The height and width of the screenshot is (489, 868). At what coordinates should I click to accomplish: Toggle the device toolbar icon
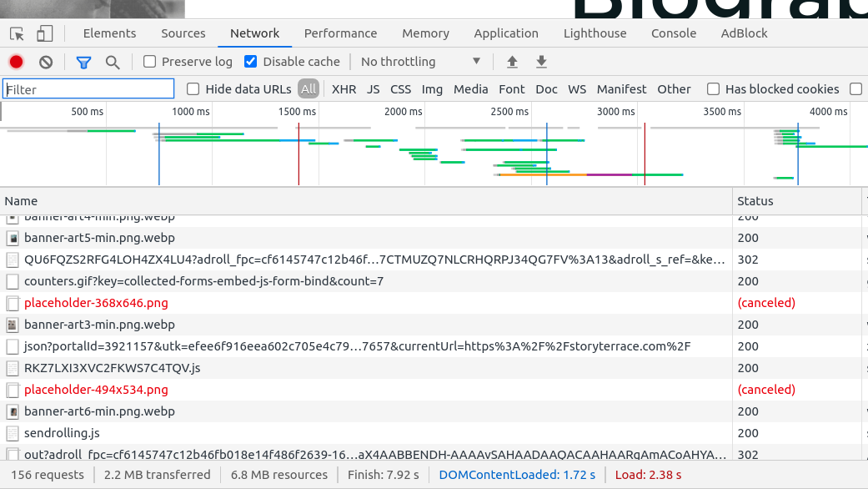pos(44,33)
